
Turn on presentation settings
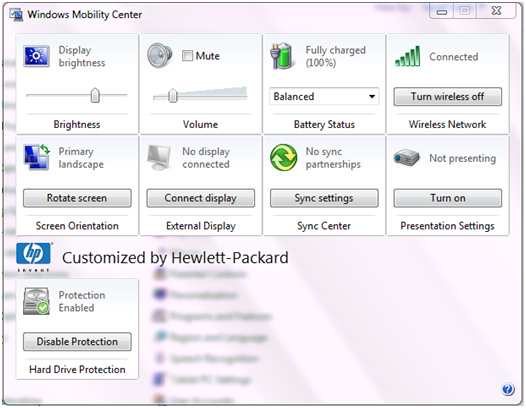click(448, 198)
